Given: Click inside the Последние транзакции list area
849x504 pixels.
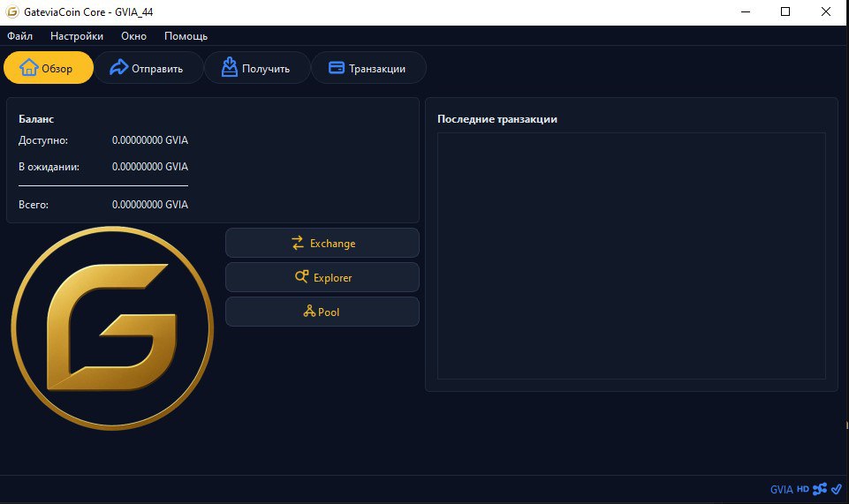Looking at the screenshot, I should pyautogui.click(x=631, y=256).
